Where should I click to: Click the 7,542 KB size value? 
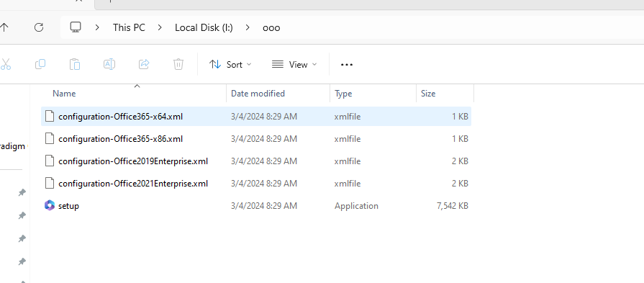(453, 206)
